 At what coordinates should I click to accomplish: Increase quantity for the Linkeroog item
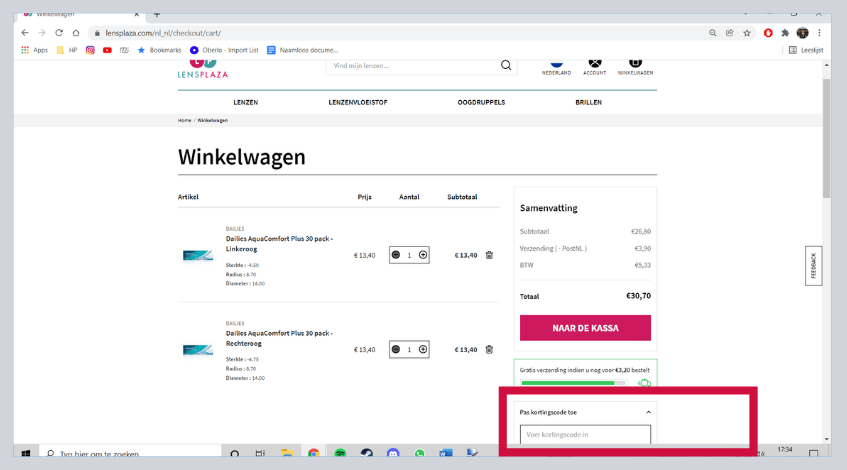[423, 255]
